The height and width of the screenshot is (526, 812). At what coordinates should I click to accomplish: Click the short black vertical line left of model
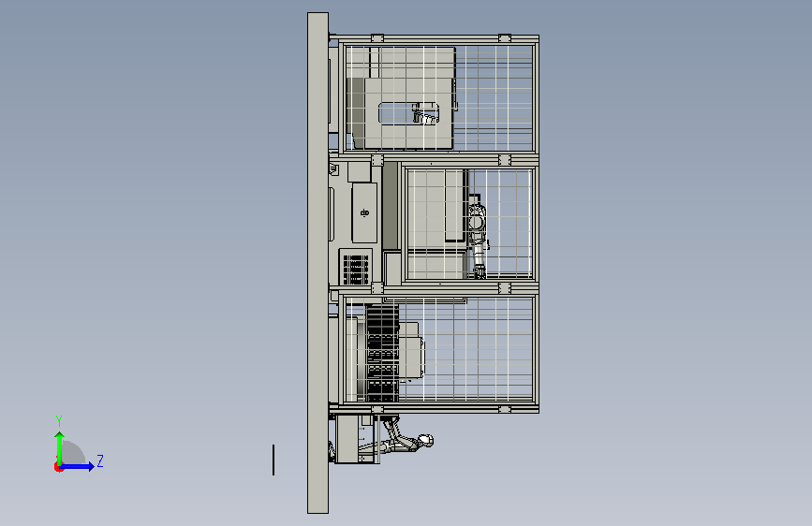(273, 460)
